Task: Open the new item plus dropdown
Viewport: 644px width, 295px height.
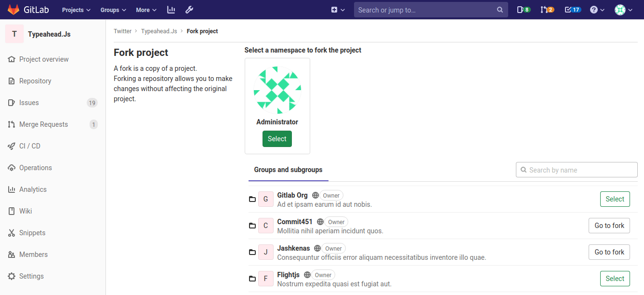Action: pyautogui.click(x=338, y=10)
